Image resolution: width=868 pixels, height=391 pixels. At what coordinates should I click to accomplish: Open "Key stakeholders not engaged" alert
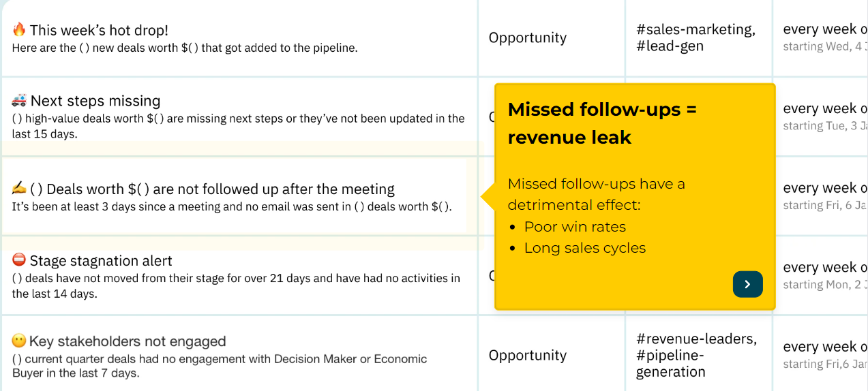[x=128, y=341]
